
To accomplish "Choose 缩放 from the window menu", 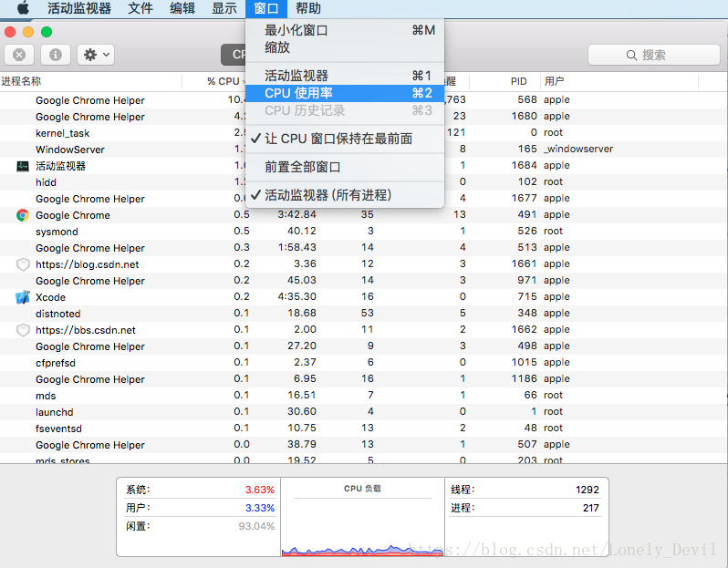I will (345, 47).
